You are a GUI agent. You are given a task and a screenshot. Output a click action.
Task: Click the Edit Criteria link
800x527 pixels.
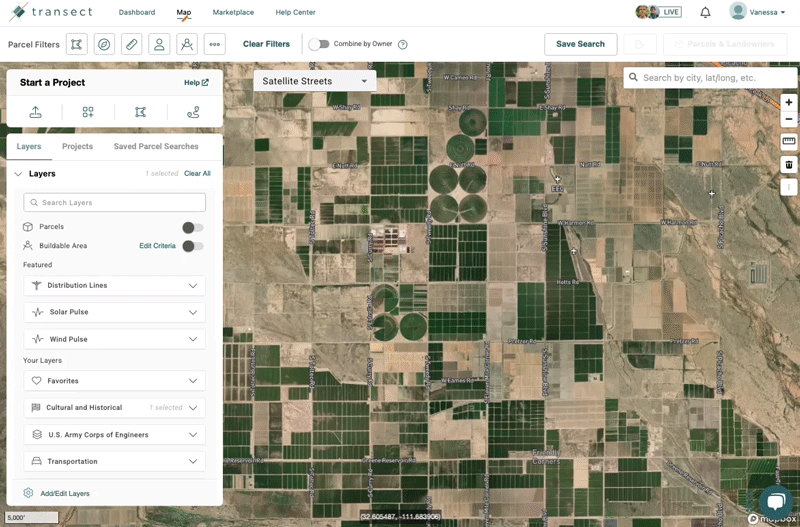point(157,246)
